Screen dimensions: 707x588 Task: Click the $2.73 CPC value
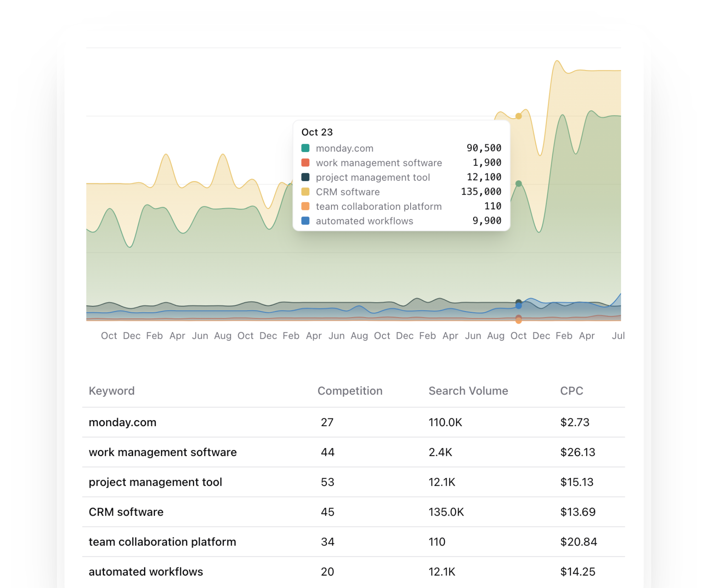[x=575, y=422]
